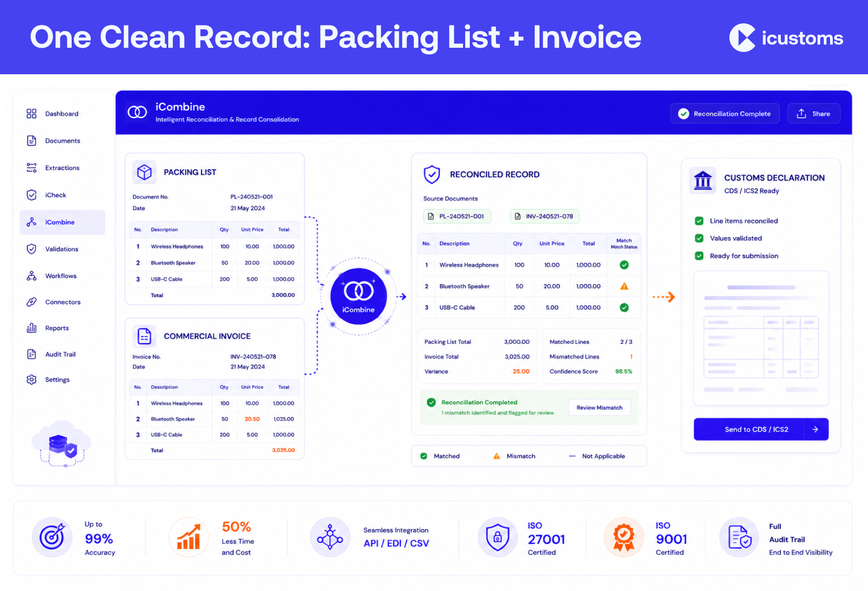
Task: Click the 20.50 unit price in Commercial Invoice
Action: [x=252, y=419]
